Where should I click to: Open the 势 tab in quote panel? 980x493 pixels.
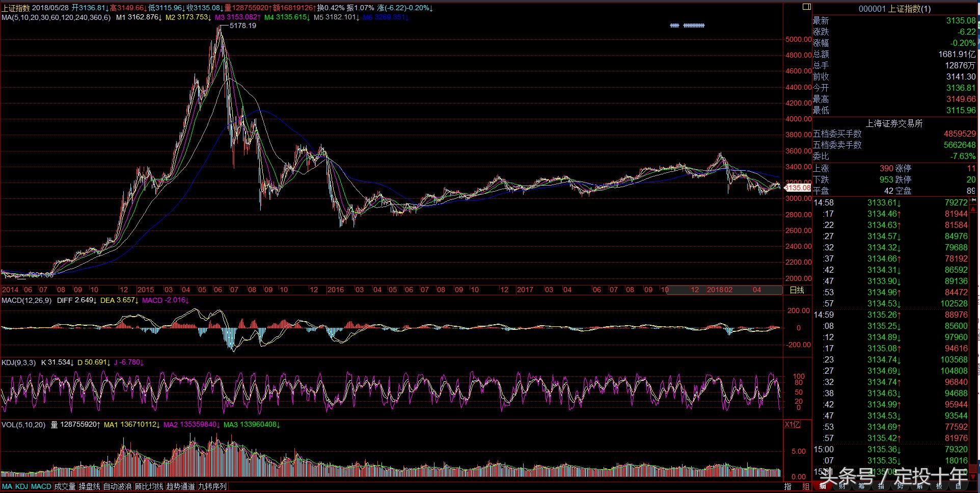click(x=900, y=487)
